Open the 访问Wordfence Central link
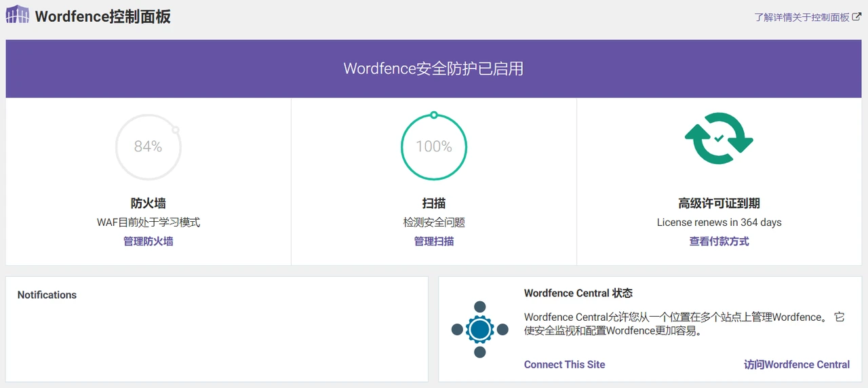Screen dimensions: 868x388 click(x=796, y=365)
